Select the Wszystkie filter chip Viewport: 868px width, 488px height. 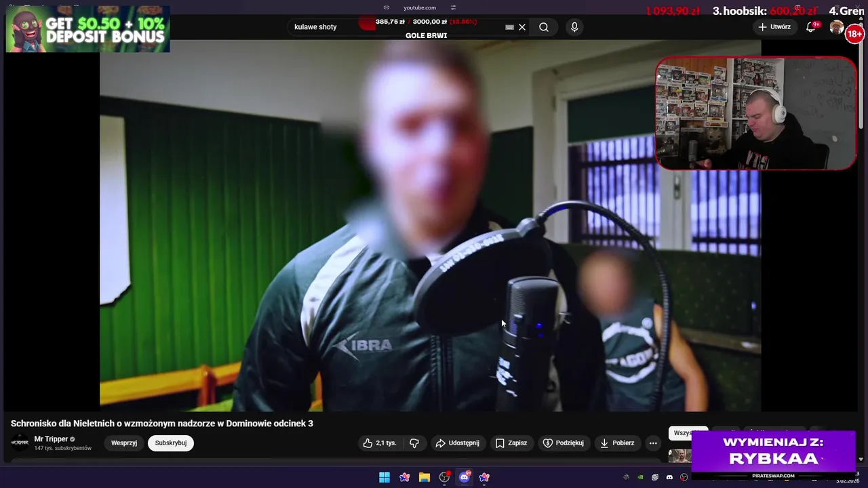pyautogui.click(x=688, y=433)
